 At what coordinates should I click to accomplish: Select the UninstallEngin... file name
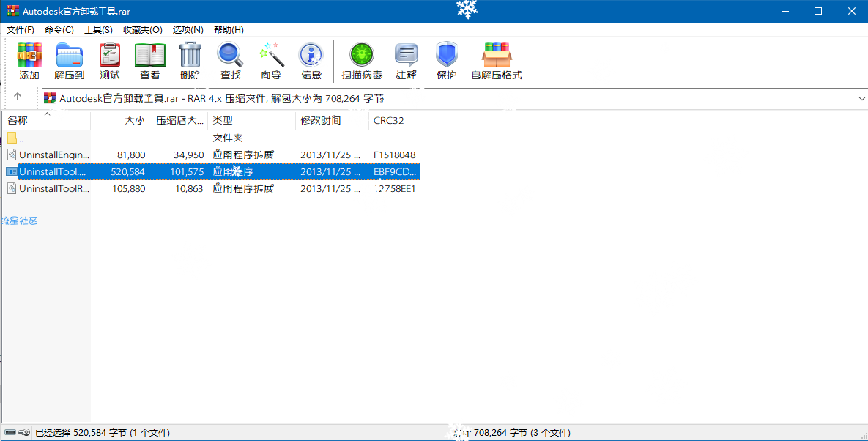tap(53, 155)
